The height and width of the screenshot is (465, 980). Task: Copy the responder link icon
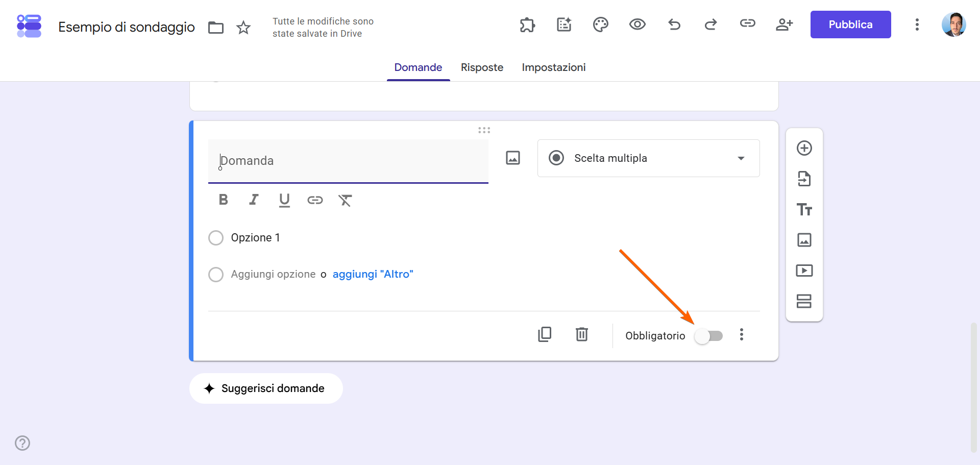(x=748, y=23)
